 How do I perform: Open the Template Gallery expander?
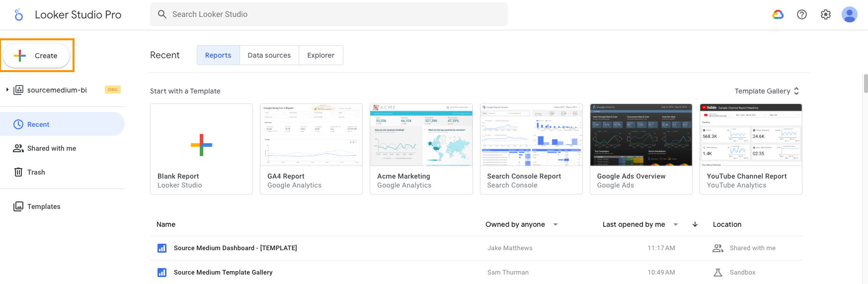tap(767, 91)
